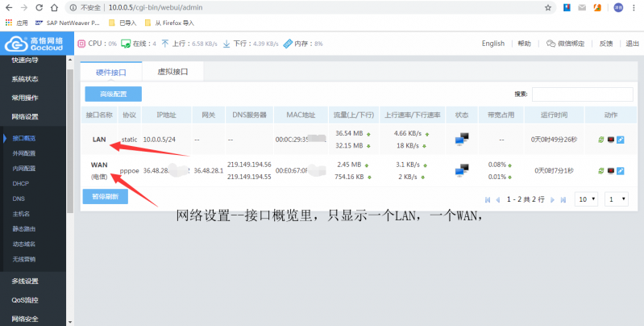Screen dimensions: 644x326
Task: Click the downstream arrow icon
Action: click(226, 44)
